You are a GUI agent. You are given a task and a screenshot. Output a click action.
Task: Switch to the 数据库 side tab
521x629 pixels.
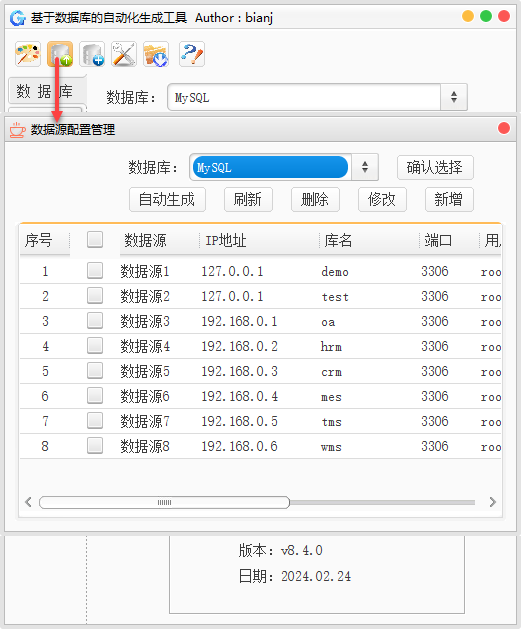tap(45, 91)
